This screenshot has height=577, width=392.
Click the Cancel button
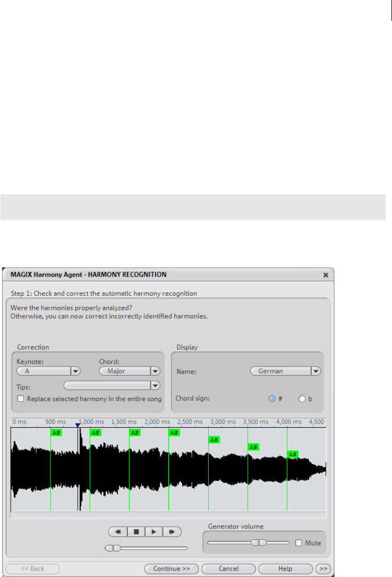coord(228,568)
